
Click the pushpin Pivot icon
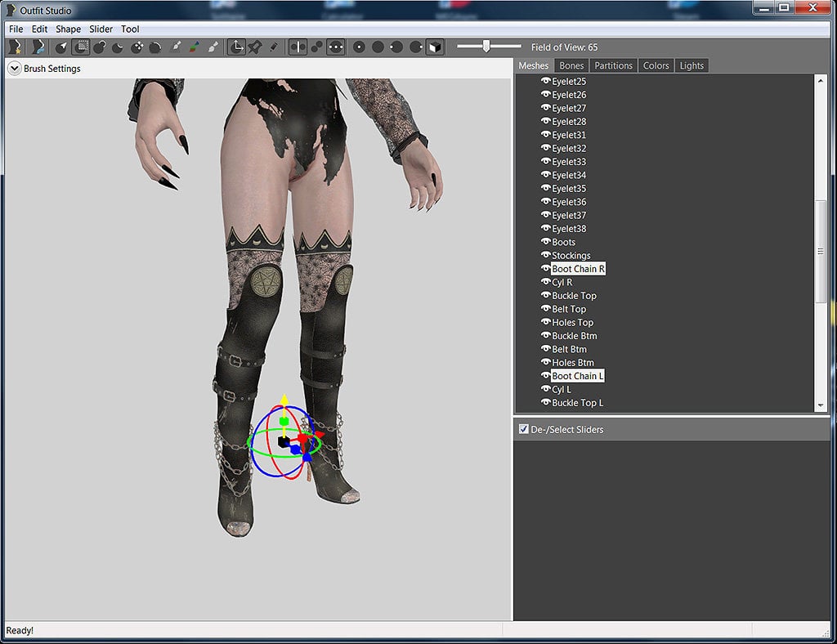[x=255, y=47]
